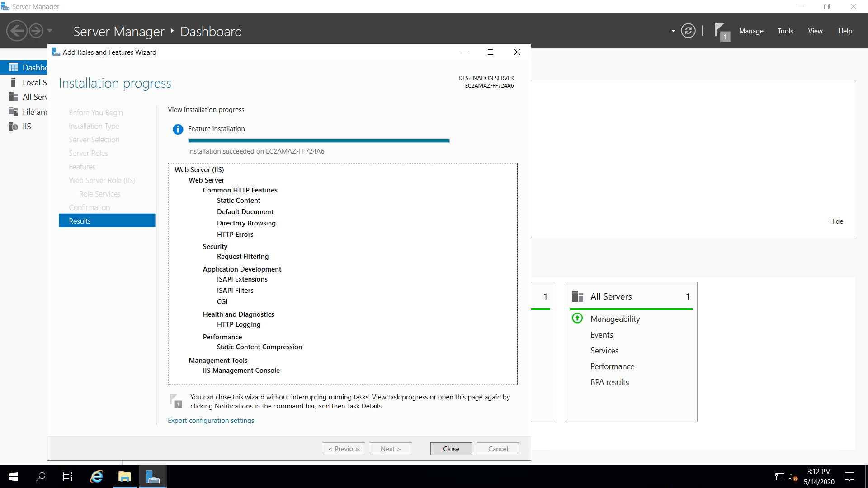
Task: Open File Explorer from the taskbar
Action: coord(124,477)
